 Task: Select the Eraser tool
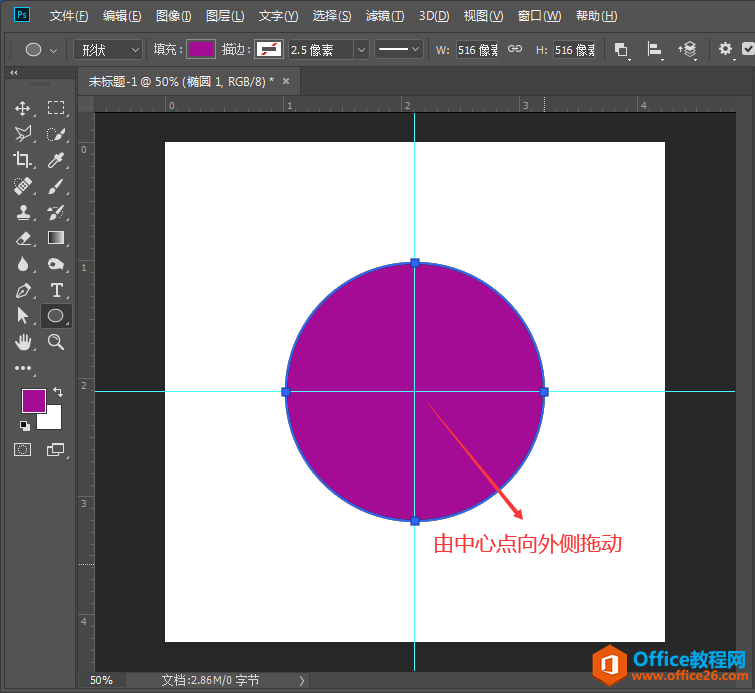click(x=23, y=238)
